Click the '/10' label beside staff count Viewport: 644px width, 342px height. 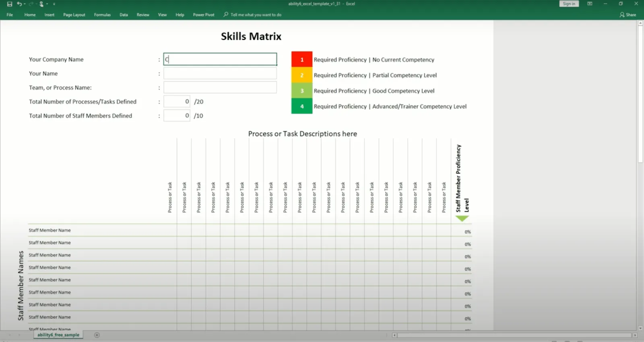tap(198, 116)
